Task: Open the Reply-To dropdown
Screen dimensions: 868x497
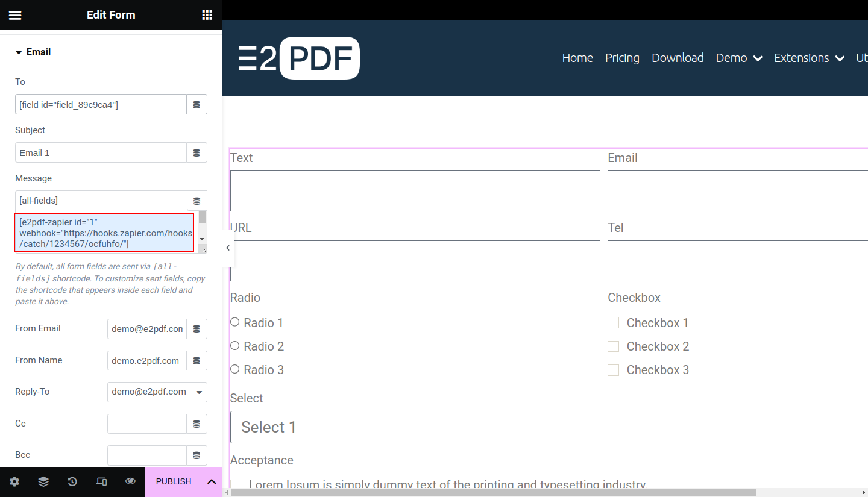Action: 157,392
